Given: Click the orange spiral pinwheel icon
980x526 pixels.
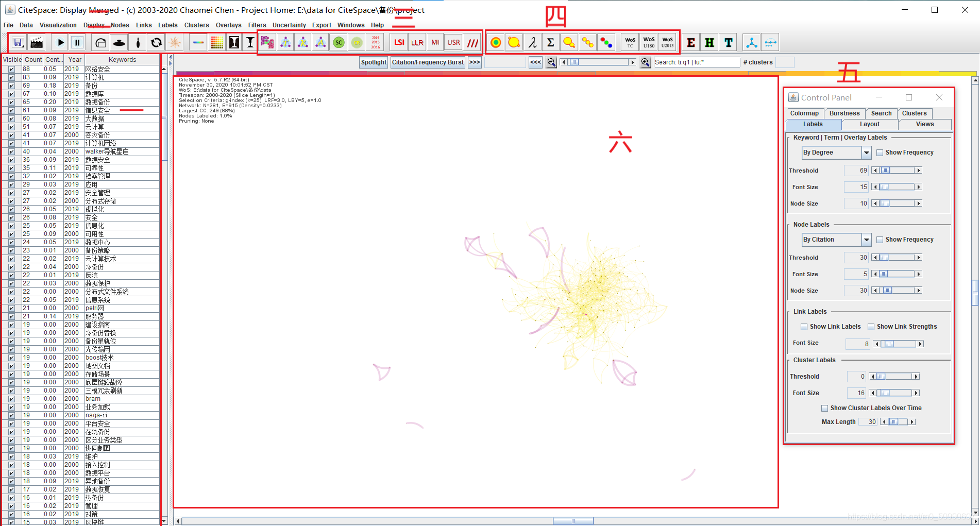Looking at the screenshot, I should pos(175,43).
